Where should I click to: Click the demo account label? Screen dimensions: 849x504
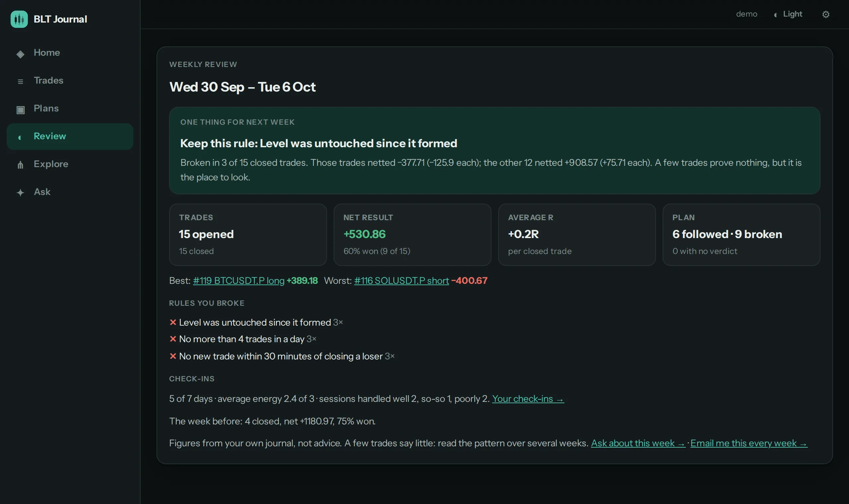[747, 14]
